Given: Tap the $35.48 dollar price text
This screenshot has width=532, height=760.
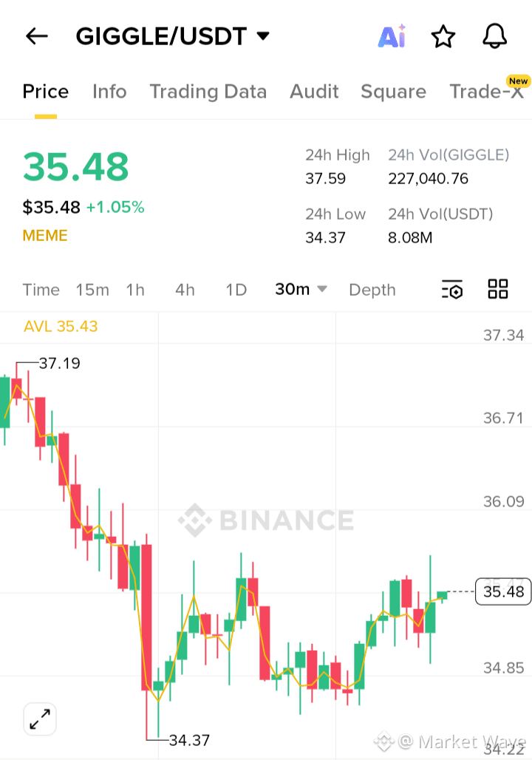Looking at the screenshot, I should pos(52,208).
